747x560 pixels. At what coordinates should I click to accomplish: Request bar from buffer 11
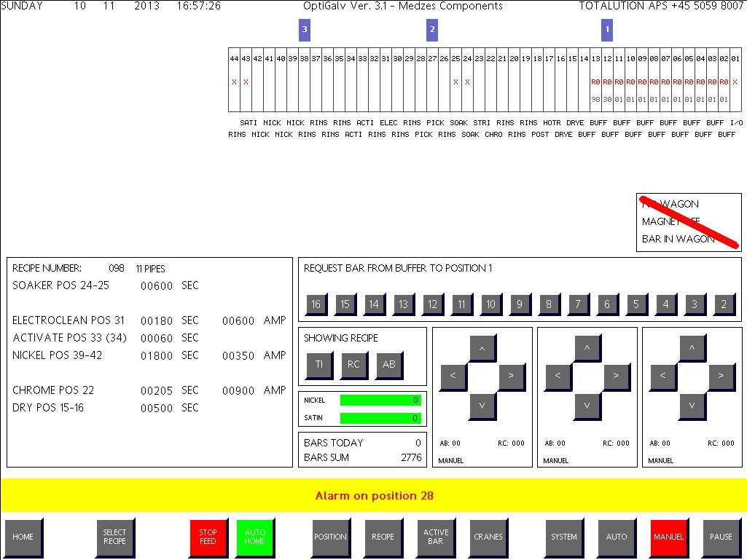pos(462,305)
